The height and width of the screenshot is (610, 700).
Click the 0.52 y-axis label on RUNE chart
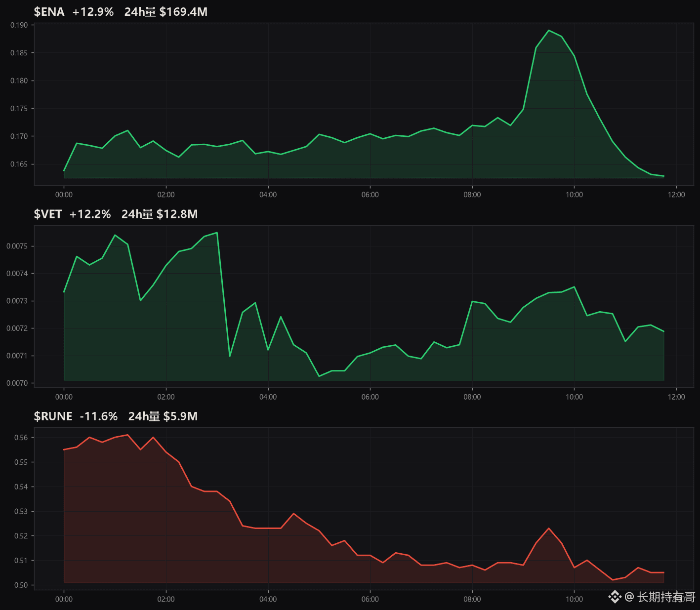pos(21,536)
